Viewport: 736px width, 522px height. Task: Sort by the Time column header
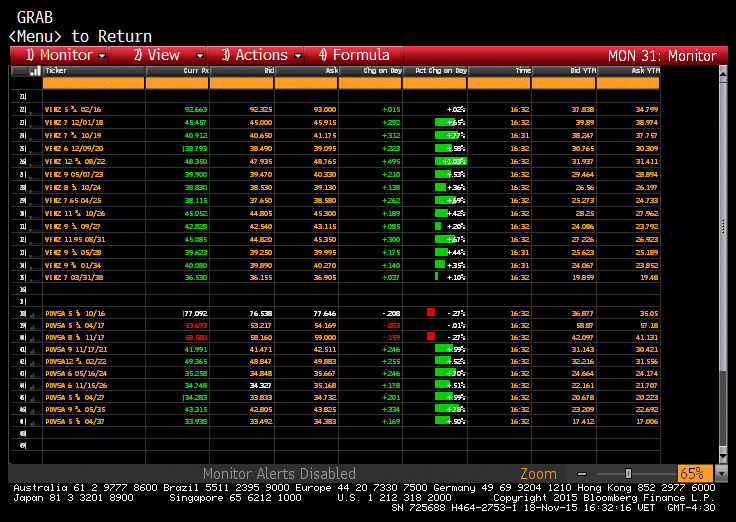[500, 71]
